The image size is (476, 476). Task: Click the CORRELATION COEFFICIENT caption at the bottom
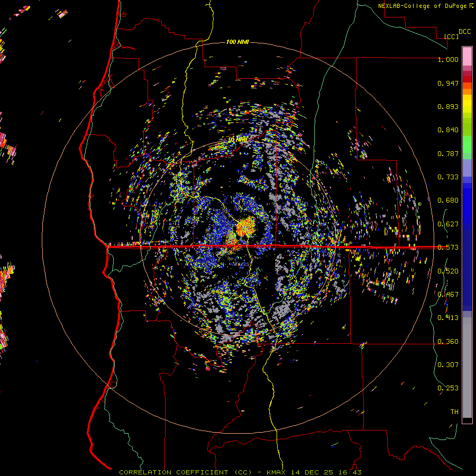pyautogui.click(x=185, y=472)
